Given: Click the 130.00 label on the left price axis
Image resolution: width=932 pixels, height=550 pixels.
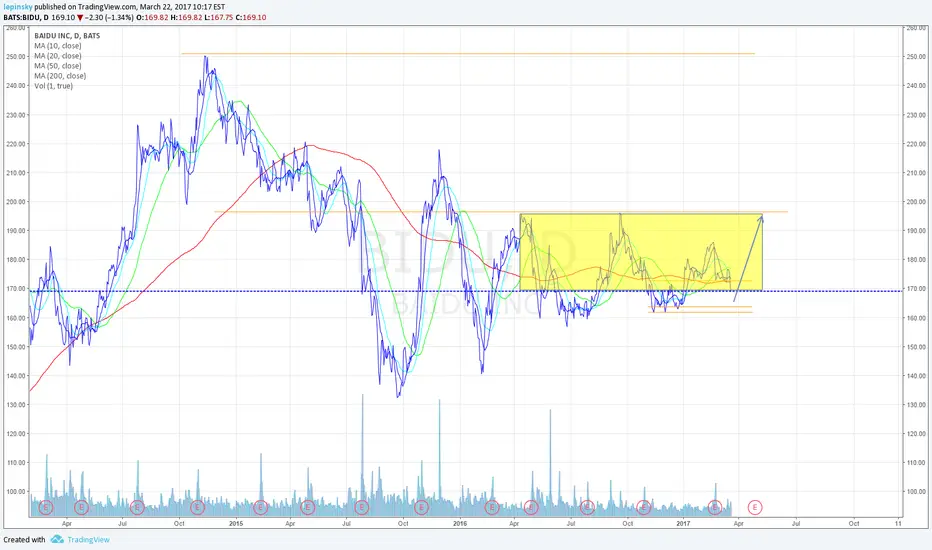Looking at the screenshot, I should click(16, 405).
